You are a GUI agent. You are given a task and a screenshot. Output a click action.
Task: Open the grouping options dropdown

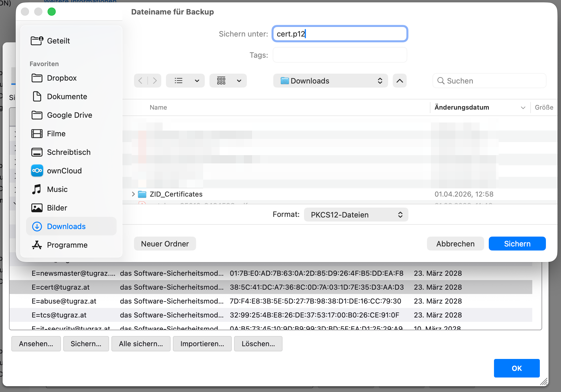click(x=228, y=81)
